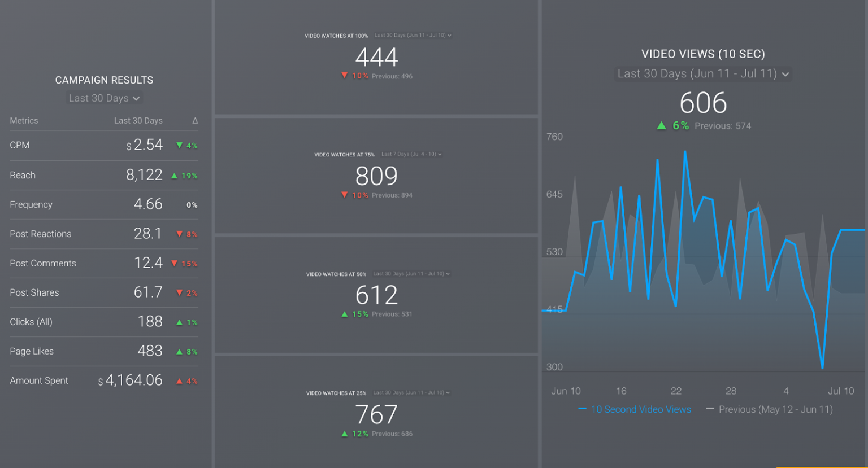Open Campaign Results Last 30 Days dropdown

tap(104, 98)
